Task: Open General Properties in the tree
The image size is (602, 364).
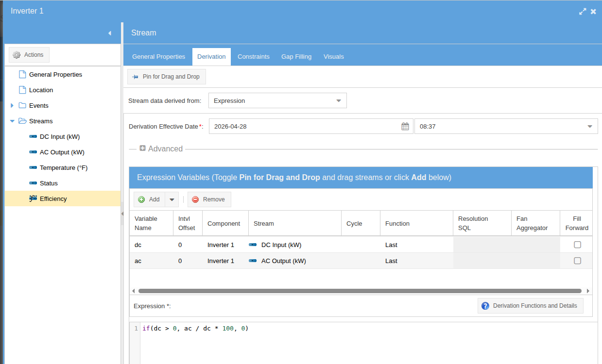Action: tap(55, 75)
